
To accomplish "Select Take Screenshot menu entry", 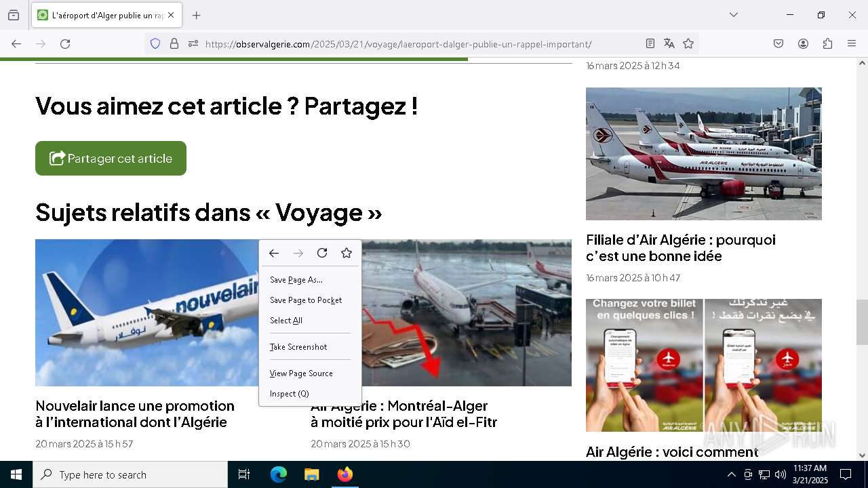I will click(310, 347).
